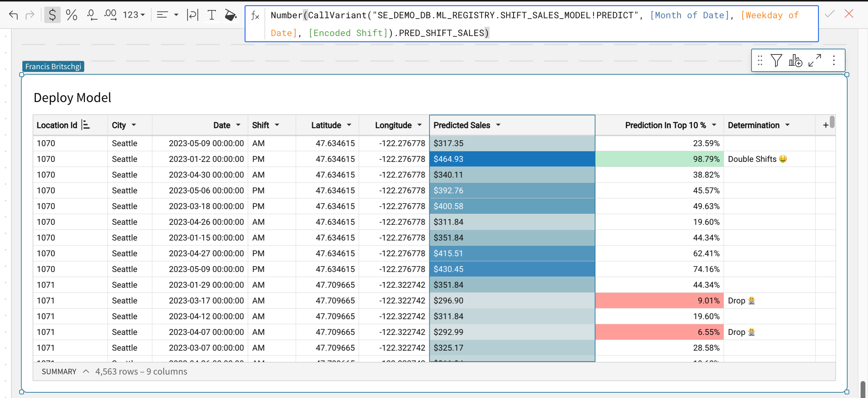The width and height of the screenshot is (868, 398).
Task: Click Location Id sort icon
Action: 86,125
